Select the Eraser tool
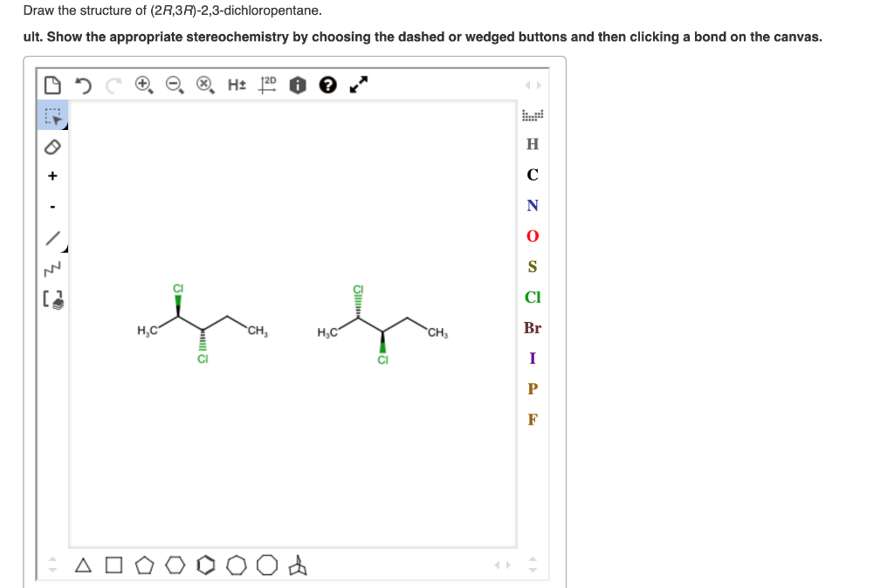This screenshot has width=894, height=588. pos(52,147)
